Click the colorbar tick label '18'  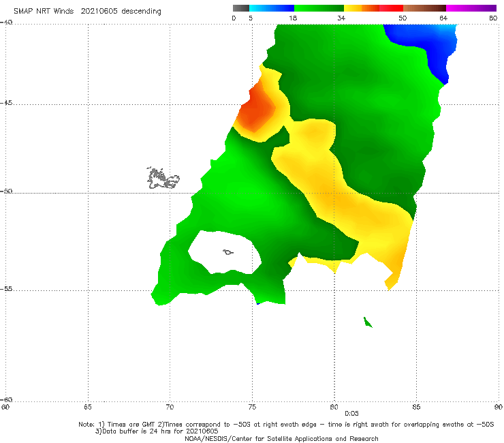point(293,18)
